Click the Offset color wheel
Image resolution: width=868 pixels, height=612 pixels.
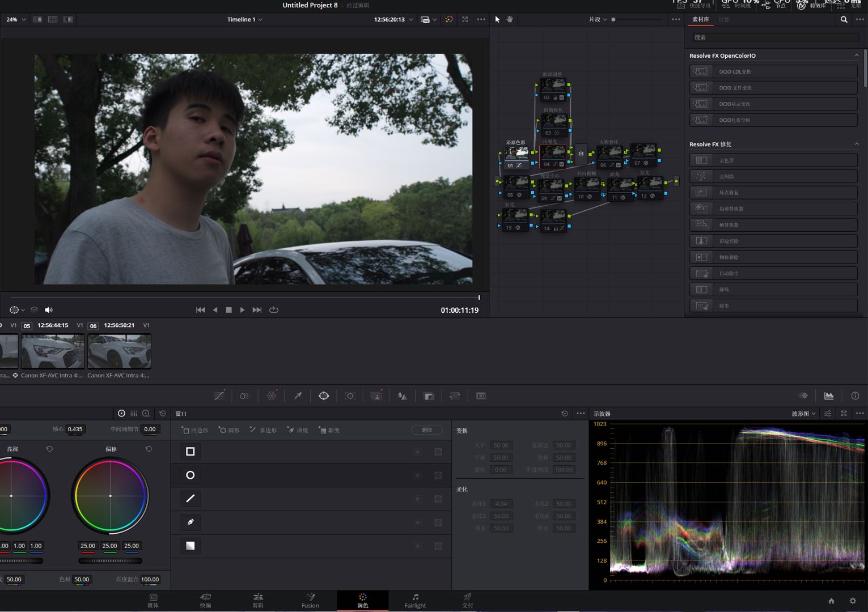pos(110,496)
